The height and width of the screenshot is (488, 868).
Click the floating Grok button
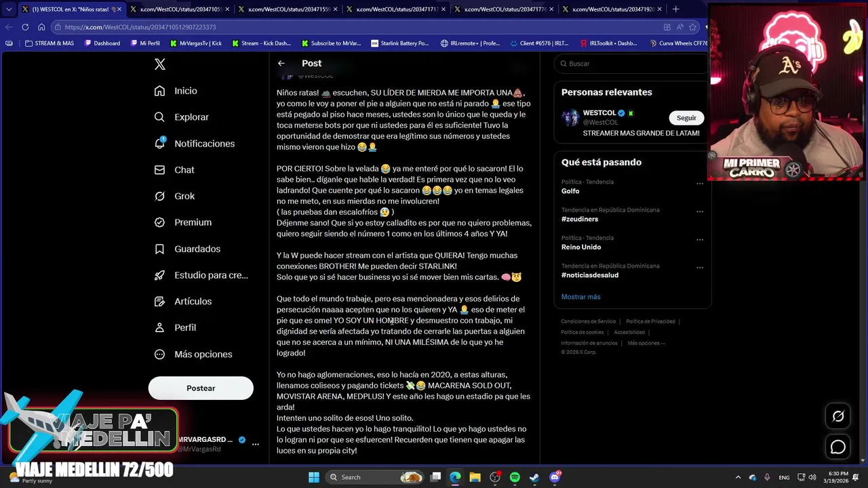(838, 416)
